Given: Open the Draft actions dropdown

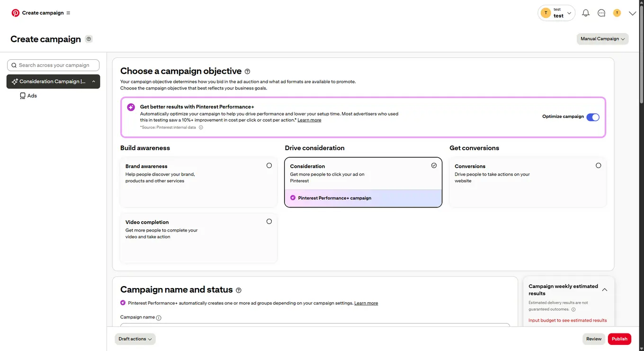Looking at the screenshot, I should (135, 339).
